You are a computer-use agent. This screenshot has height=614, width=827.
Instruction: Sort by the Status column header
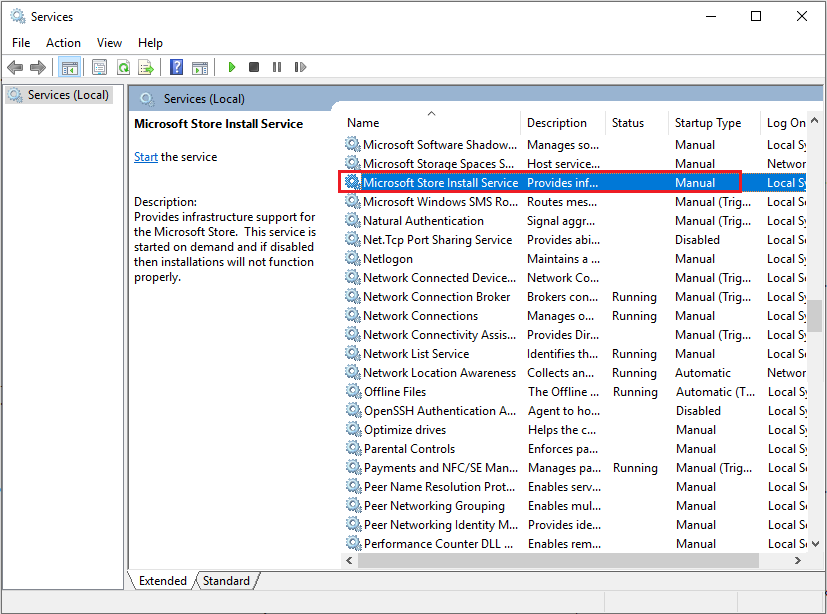(637, 123)
